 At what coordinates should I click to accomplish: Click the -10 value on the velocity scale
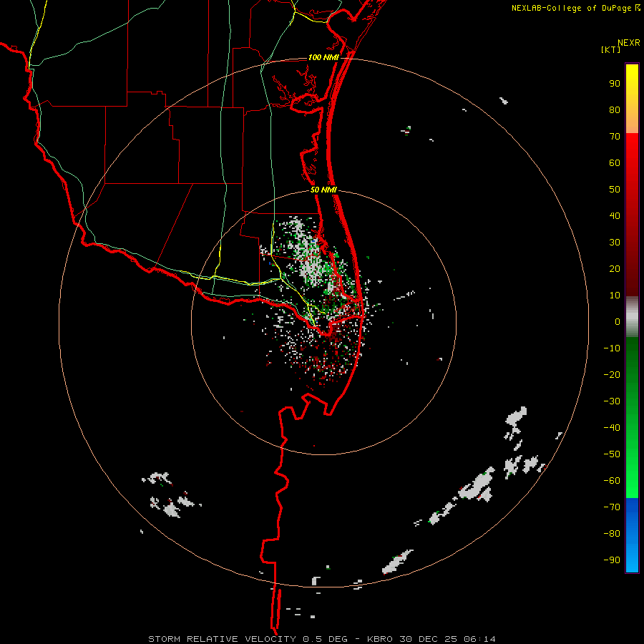[612, 348]
